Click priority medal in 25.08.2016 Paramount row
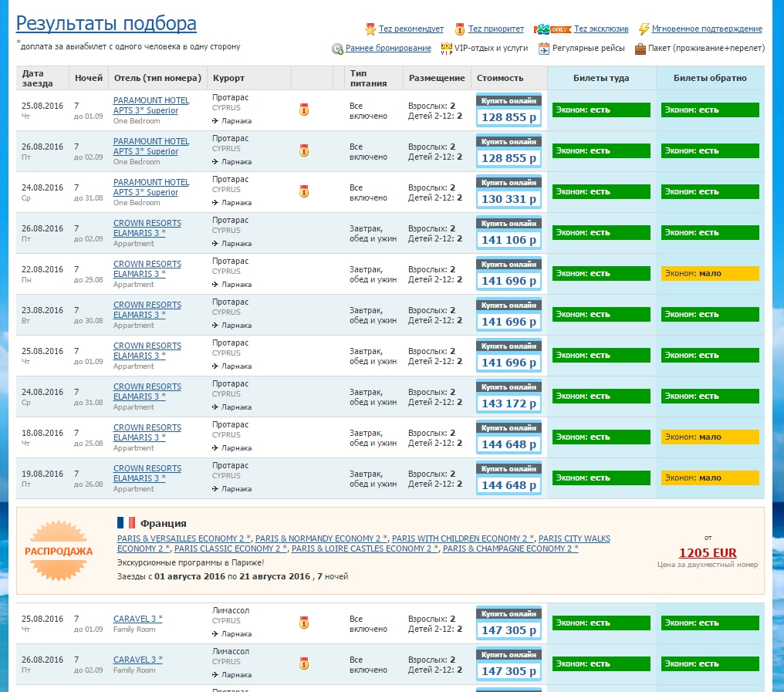The width and height of the screenshot is (784, 692). pyautogui.click(x=304, y=110)
